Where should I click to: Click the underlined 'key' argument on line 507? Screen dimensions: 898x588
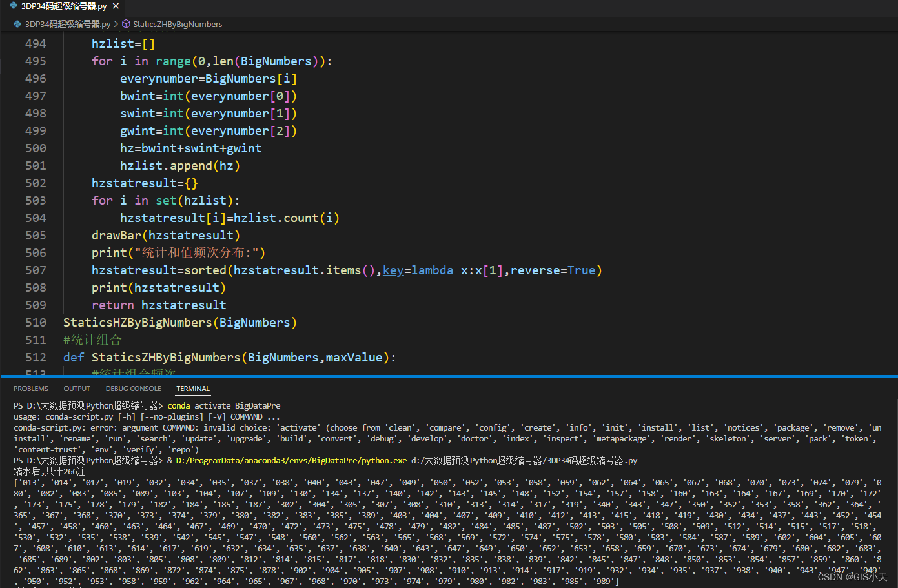click(393, 270)
